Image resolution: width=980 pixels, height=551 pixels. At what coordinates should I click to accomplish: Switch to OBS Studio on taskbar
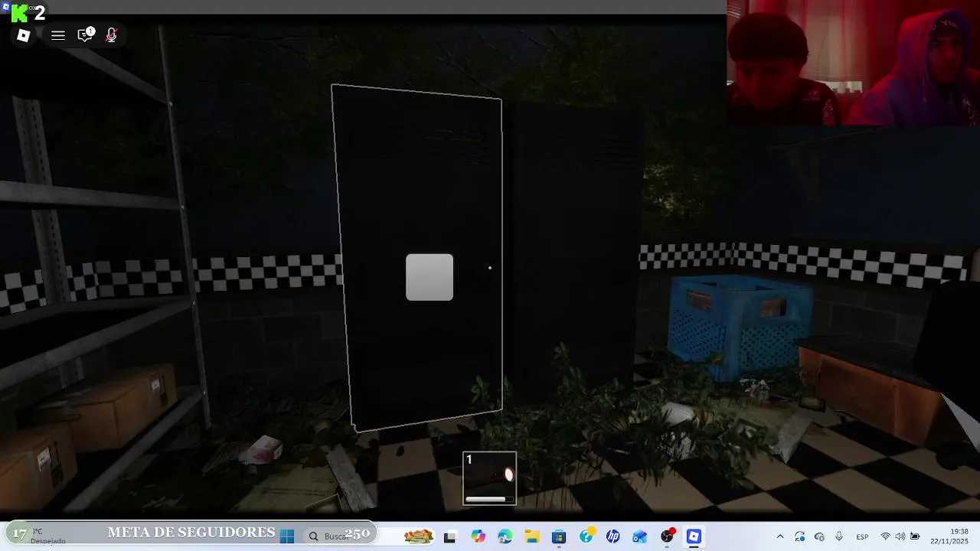pos(668,536)
